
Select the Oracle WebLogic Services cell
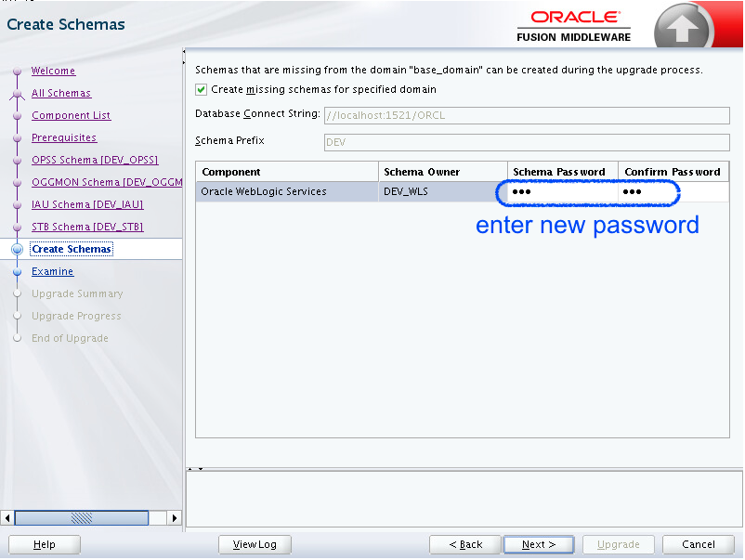(x=287, y=191)
